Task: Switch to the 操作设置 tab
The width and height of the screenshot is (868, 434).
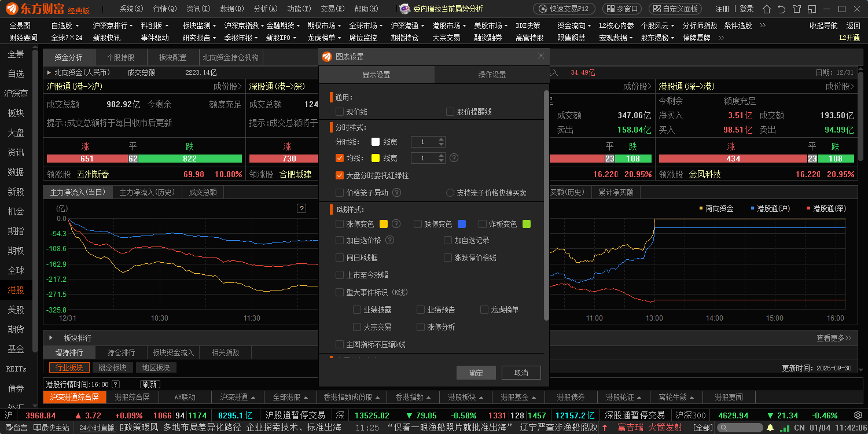Action: pyautogui.click(x=492, y=75)
